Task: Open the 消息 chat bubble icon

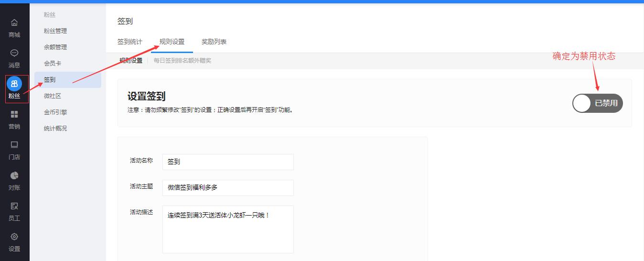Action: [14, 53]
